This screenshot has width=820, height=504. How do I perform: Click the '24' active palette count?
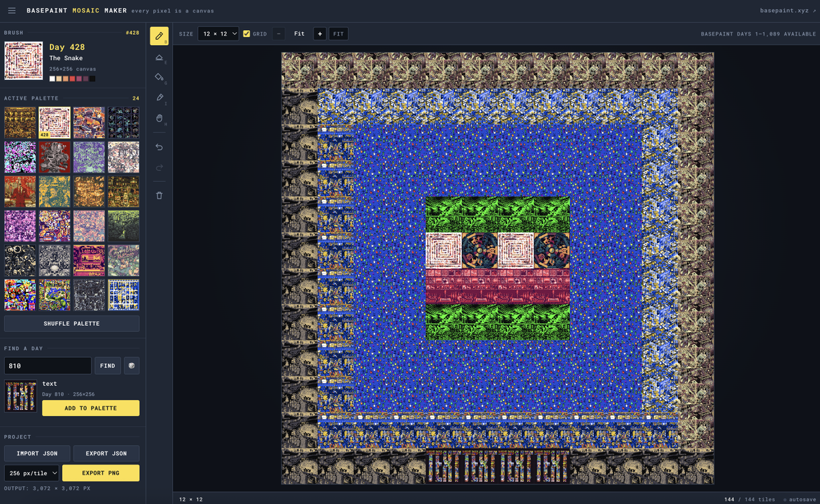coord(135,98)
